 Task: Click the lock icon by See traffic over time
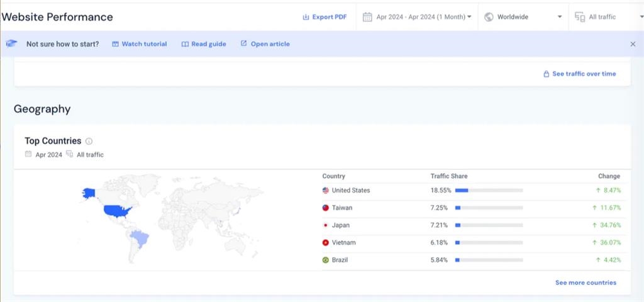coord(547,74)
